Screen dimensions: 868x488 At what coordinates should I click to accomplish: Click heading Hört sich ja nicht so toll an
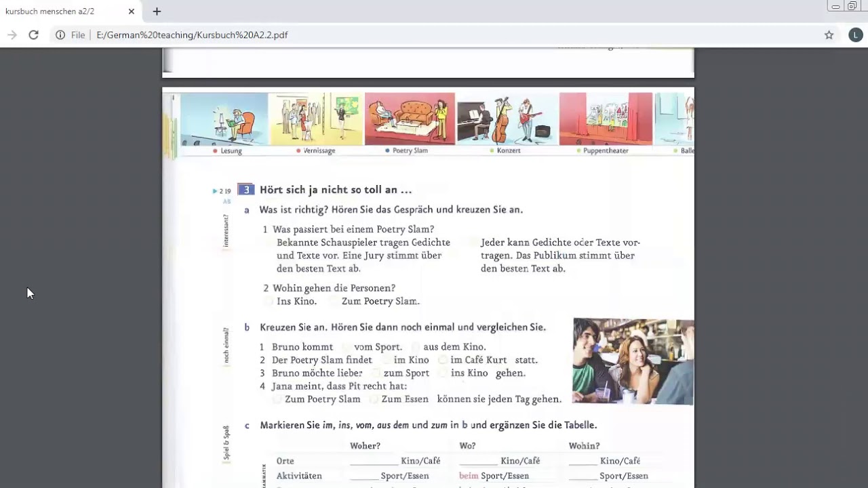[x=336, y=190]
